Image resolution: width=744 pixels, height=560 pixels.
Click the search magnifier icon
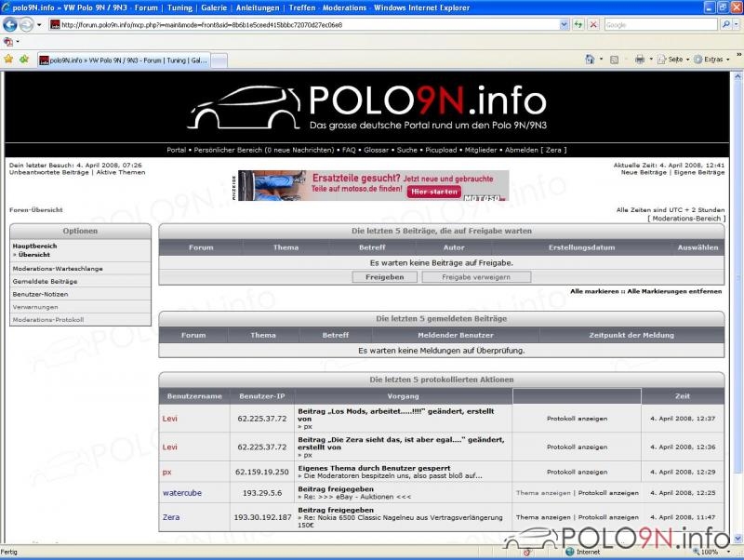(724, 25)
